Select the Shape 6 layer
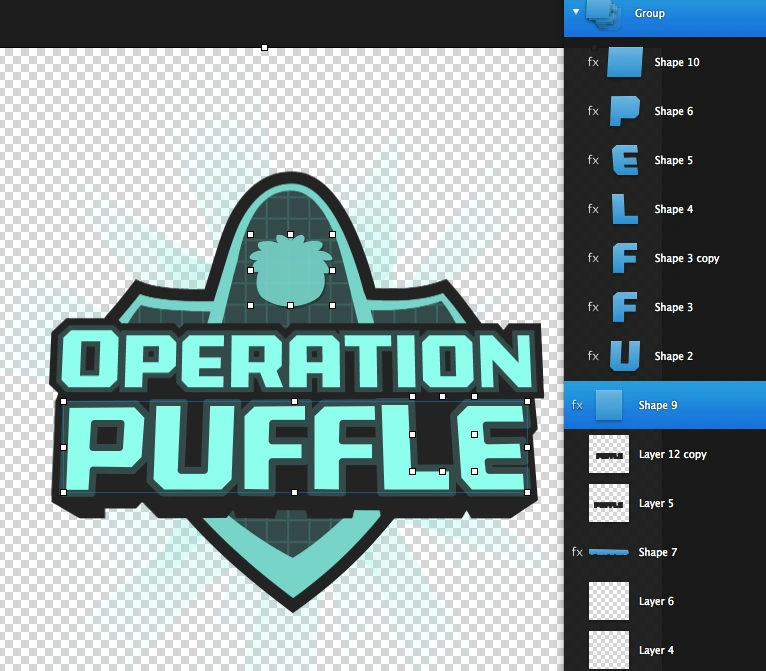 (674, 111)
